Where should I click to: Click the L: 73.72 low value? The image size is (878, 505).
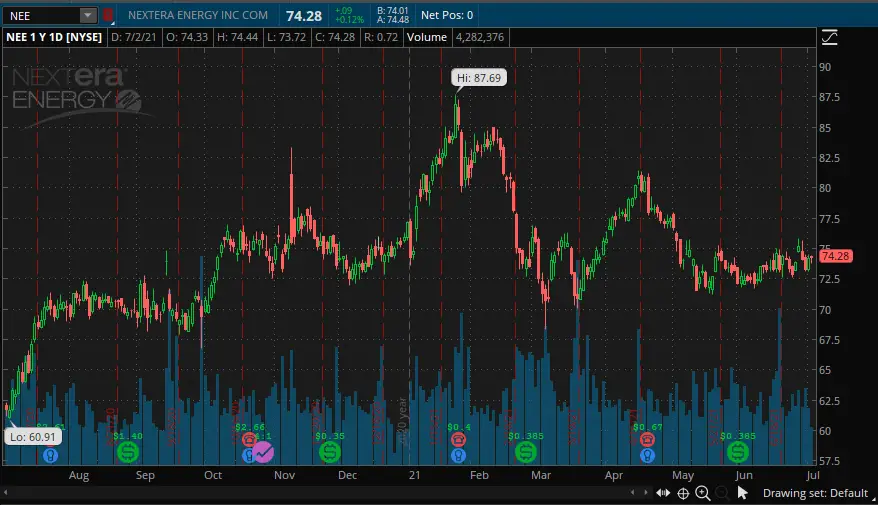coord(286,38)
